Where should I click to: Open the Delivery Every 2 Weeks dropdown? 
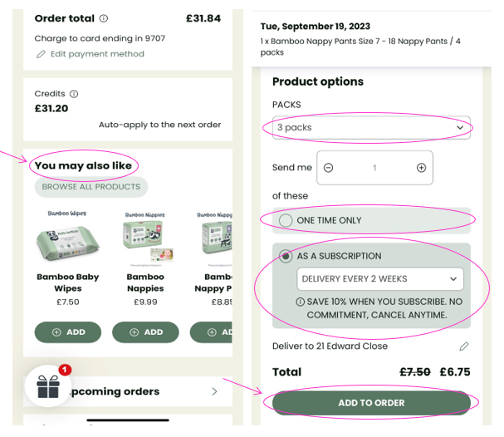pyautogui.click(x=380, y=279)
